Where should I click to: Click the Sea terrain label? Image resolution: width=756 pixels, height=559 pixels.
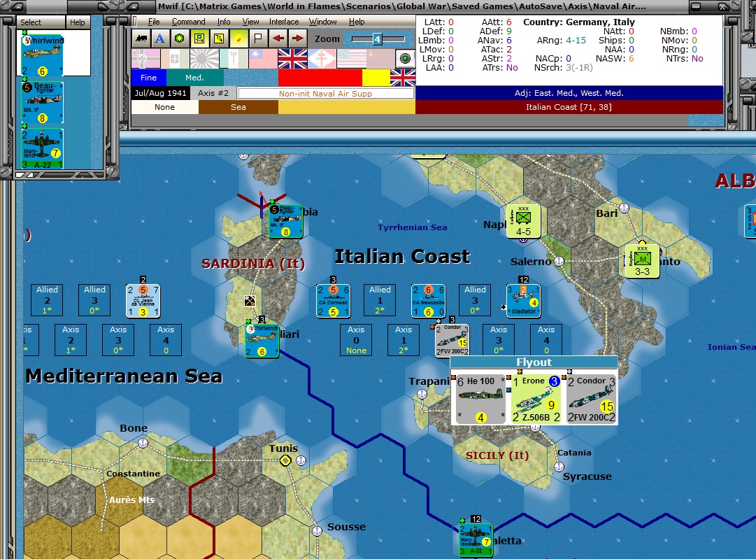238,107
